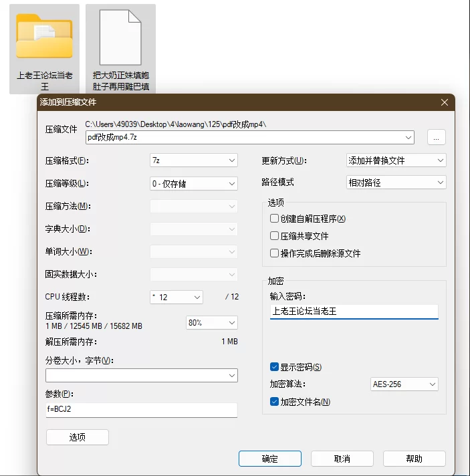Select the 上老王论坛当老王 folder icon
The height and width of the screenshot is (476, 470).
click(44, 36)
